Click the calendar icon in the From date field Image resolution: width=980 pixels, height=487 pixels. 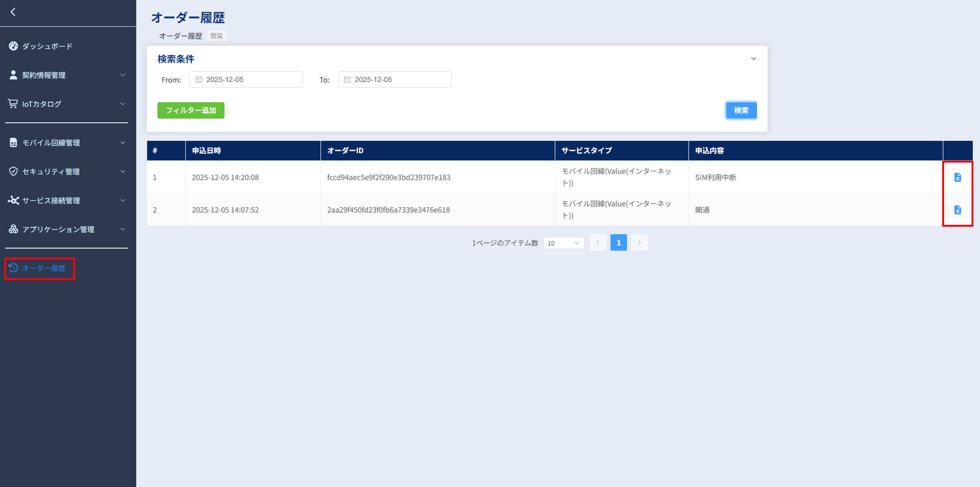tap(199, 80)
